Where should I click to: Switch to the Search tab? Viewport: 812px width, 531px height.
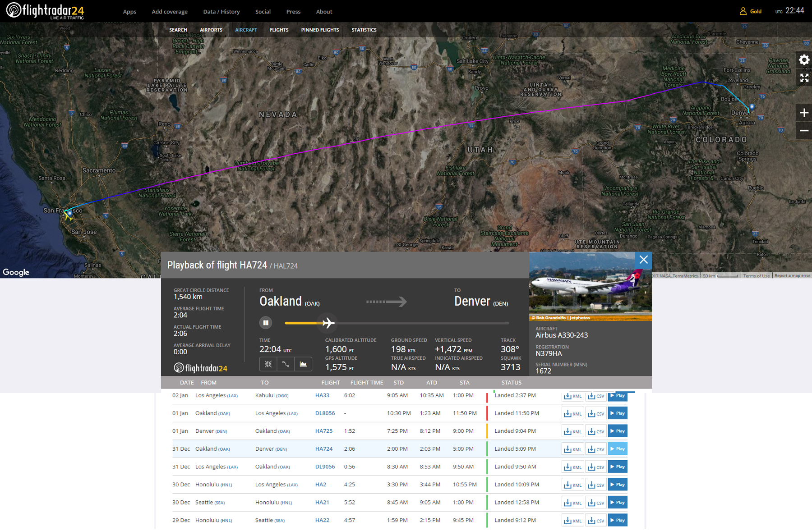(x=178, y=30)
